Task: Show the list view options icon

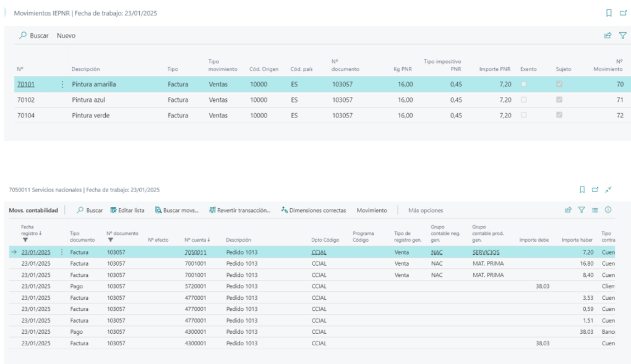Action: point(595,210)
